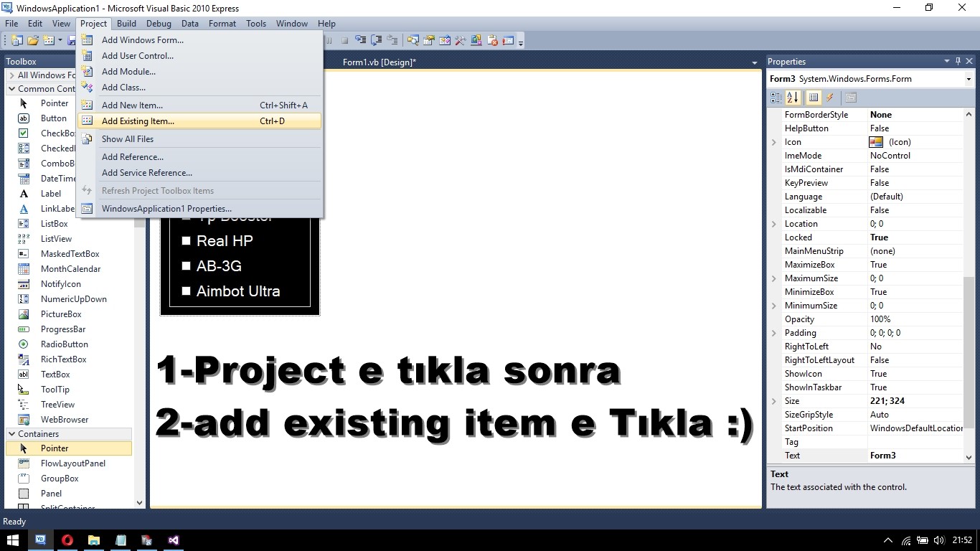Expand the Location property row
Image resolution: width=980 pixels, height=551 pixels.
(774, 224)
